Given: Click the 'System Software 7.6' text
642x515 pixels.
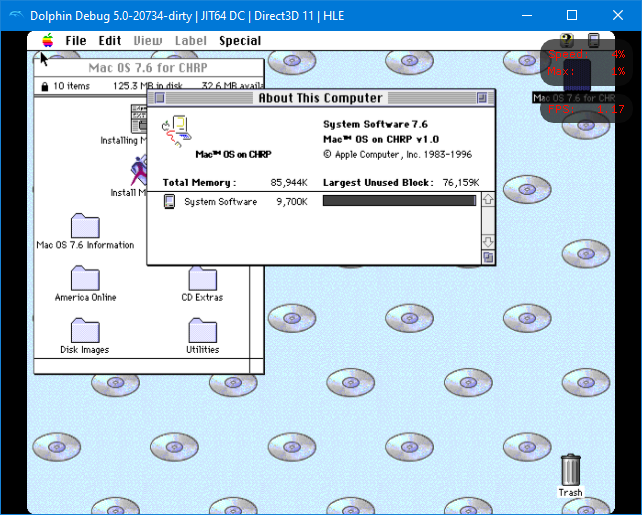Looking at the screenshot, I should (x=375, y=124).
